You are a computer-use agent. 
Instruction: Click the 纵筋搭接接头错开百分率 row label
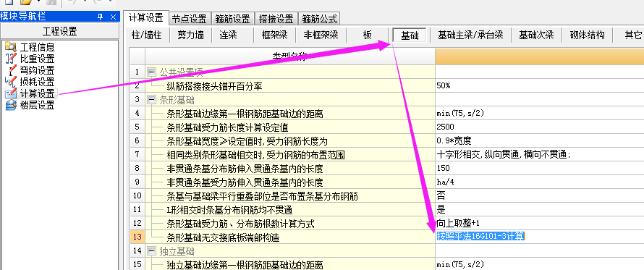(x=214, y=86)
